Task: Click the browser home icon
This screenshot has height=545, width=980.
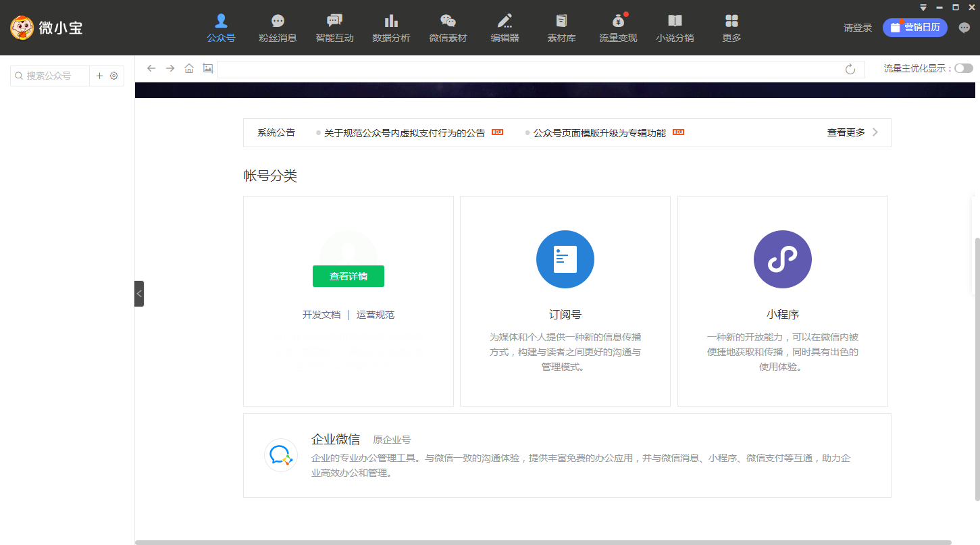Action: (x=189, y=68)
